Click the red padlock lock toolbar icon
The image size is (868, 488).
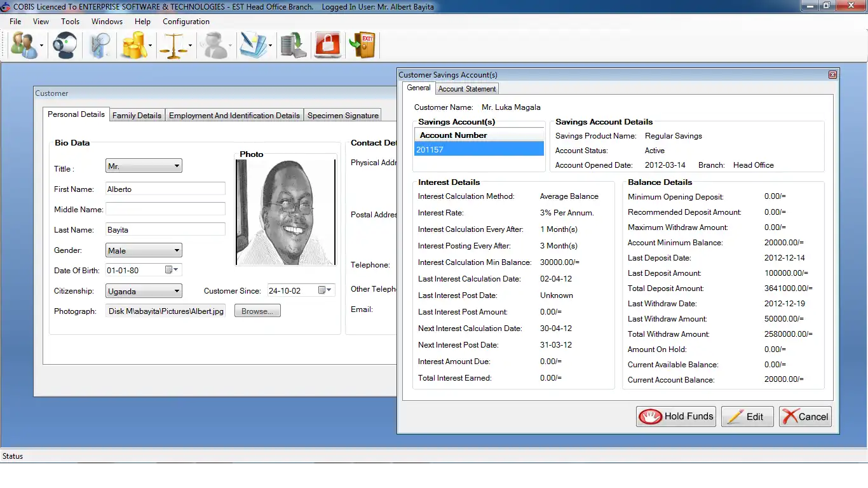[x=328, y=45]
